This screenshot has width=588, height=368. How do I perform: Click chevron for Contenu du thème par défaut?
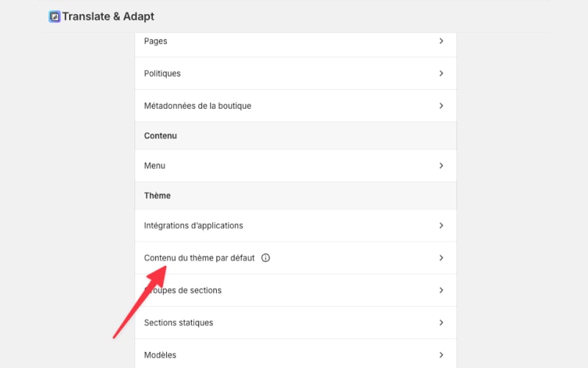[441, 258]
